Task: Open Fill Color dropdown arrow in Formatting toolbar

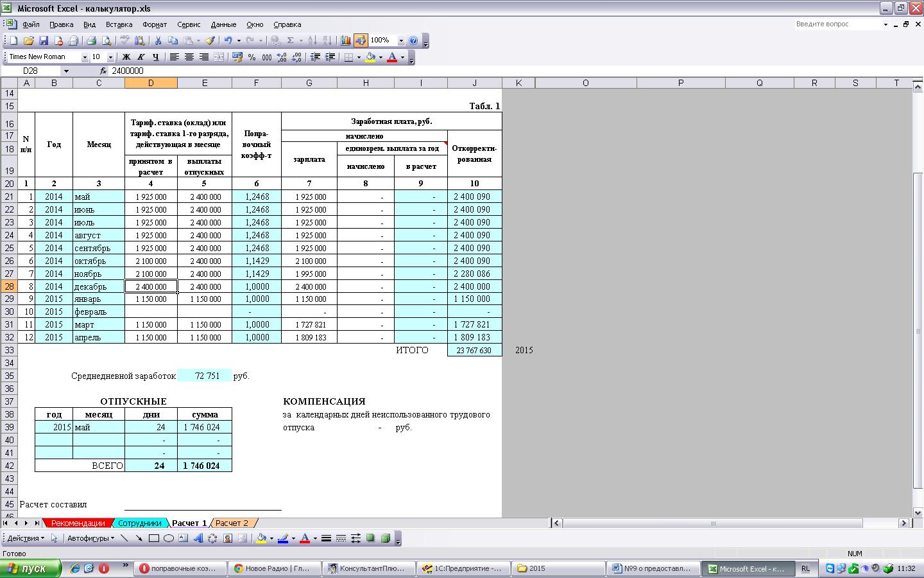Action: 381,57
